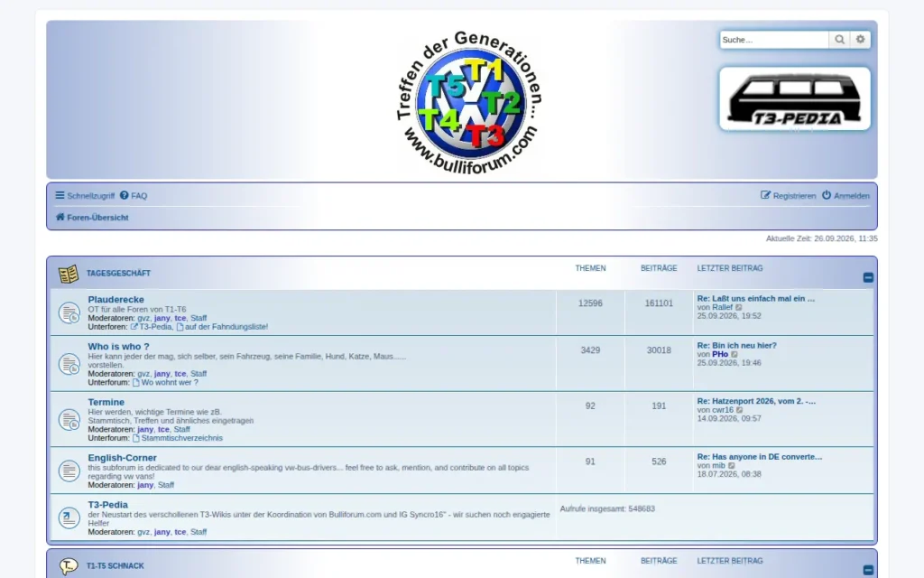Screen dimensions: 924x578
Task: Open T3-Pedia subforum under Plauderecke
Action: point(152,327)
